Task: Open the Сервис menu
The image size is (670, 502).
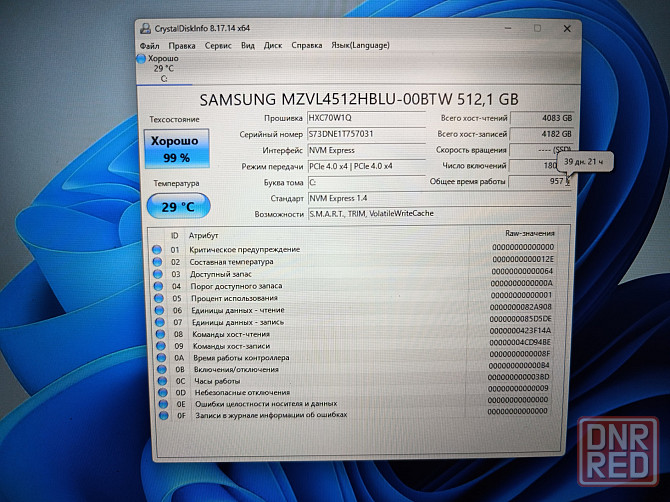Action: (x=217, y=45)
